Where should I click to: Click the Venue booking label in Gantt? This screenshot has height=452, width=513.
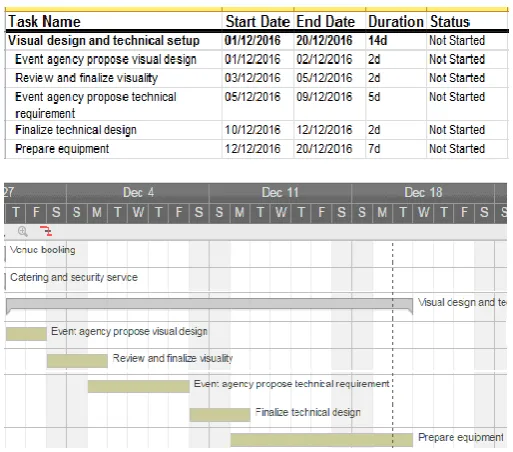point(43,250)
